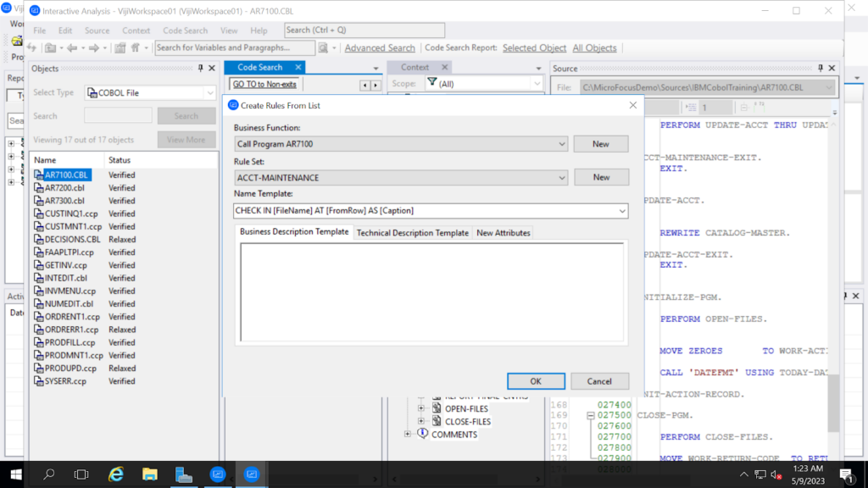Open Selected Object code search report
868x488 pixels.
pos(534,48)
